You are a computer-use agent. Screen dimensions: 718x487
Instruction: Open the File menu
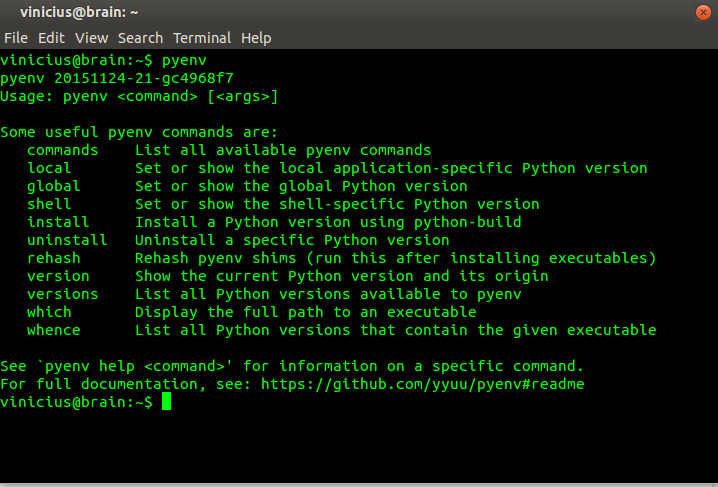point(15,38)
